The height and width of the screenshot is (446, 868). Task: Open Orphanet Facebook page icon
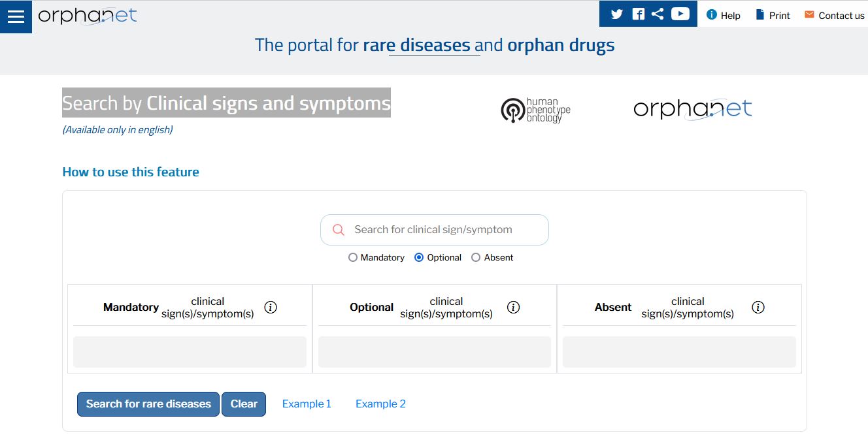[639, 14]
